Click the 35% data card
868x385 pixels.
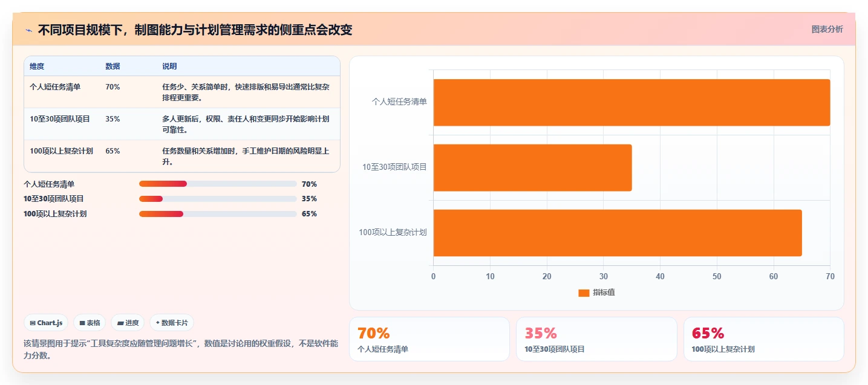point(596,339)
